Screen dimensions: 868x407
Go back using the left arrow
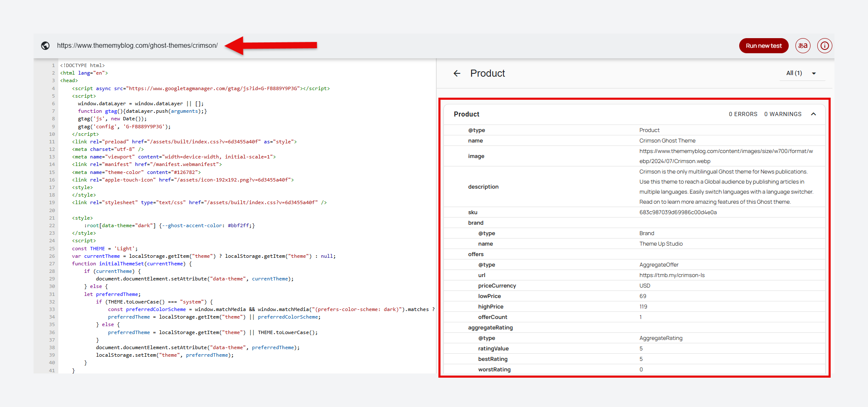[x=457, y=73]
